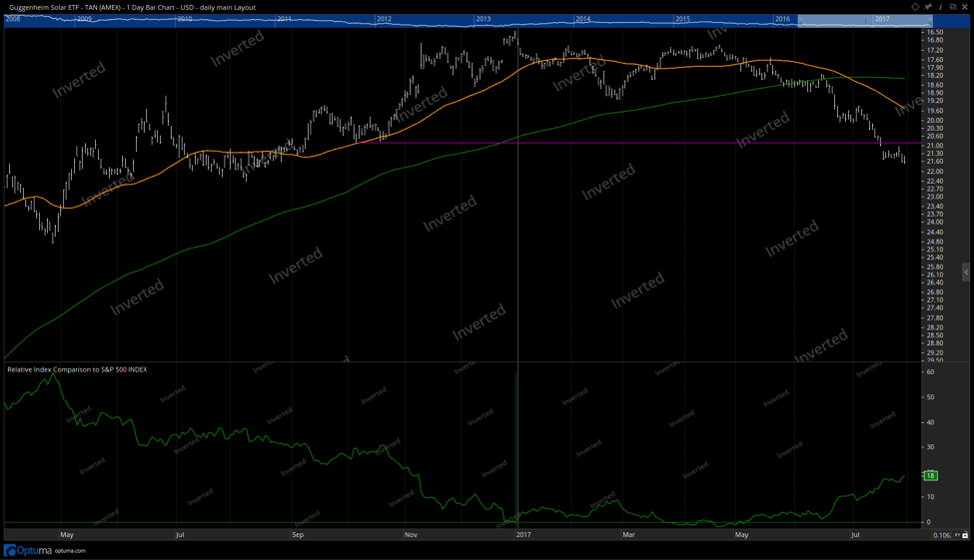Click the 60 label on the relative index axis
Image resolution: width=974 pixels, height=560 pixels.
point(930,372)
